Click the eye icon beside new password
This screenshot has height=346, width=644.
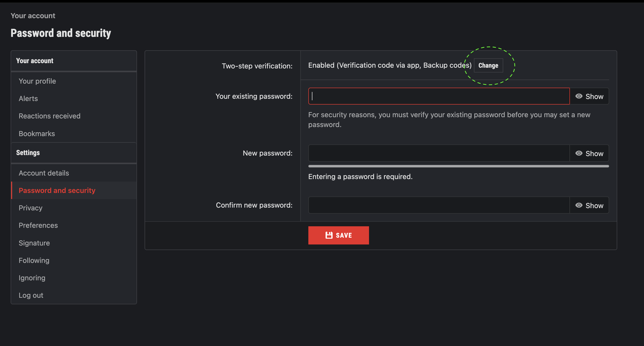579,153
